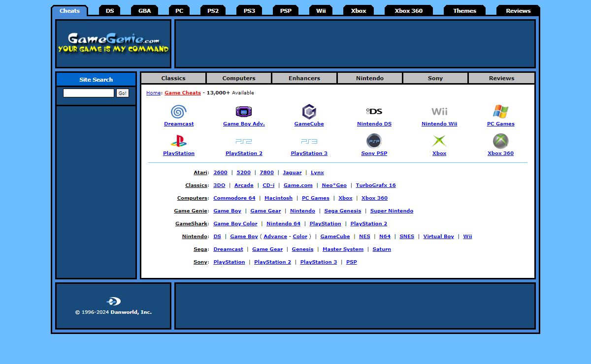Select the round Sony PSP icon

(x=374, y=141)
